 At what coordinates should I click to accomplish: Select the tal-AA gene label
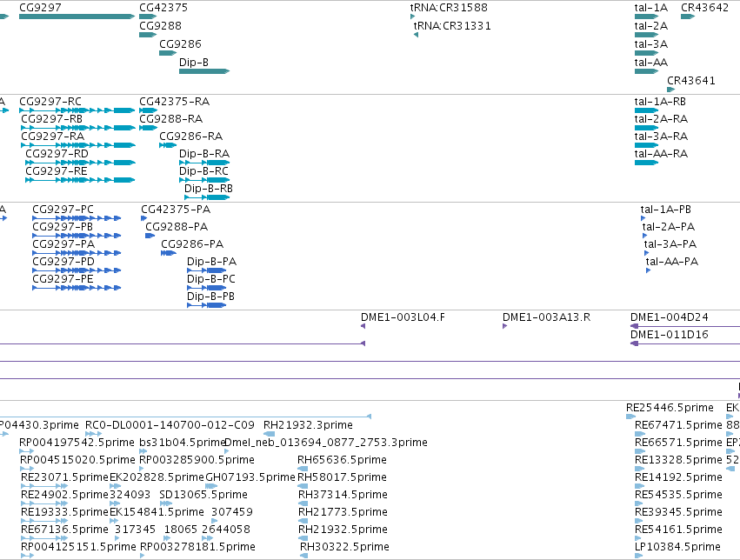click(651, 63)
